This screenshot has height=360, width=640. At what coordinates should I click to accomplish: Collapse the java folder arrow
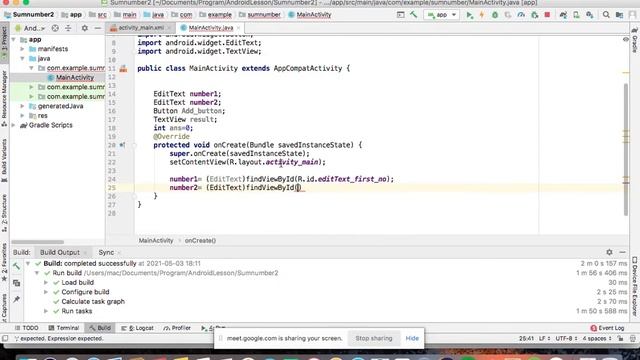coord(22,58)
